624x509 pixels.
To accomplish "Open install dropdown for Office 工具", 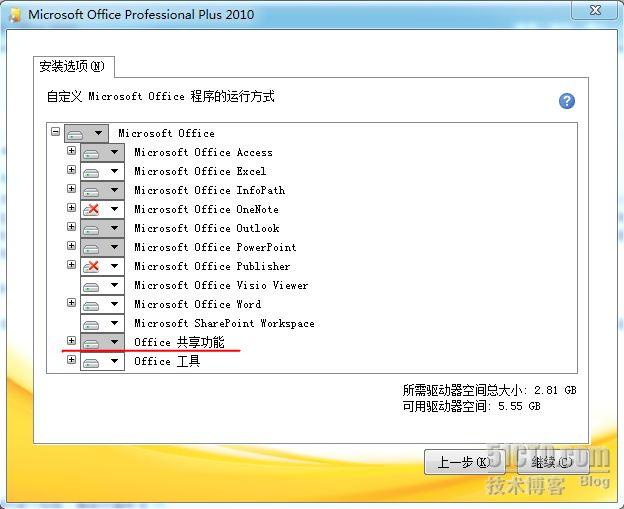I will coord(102,361).
